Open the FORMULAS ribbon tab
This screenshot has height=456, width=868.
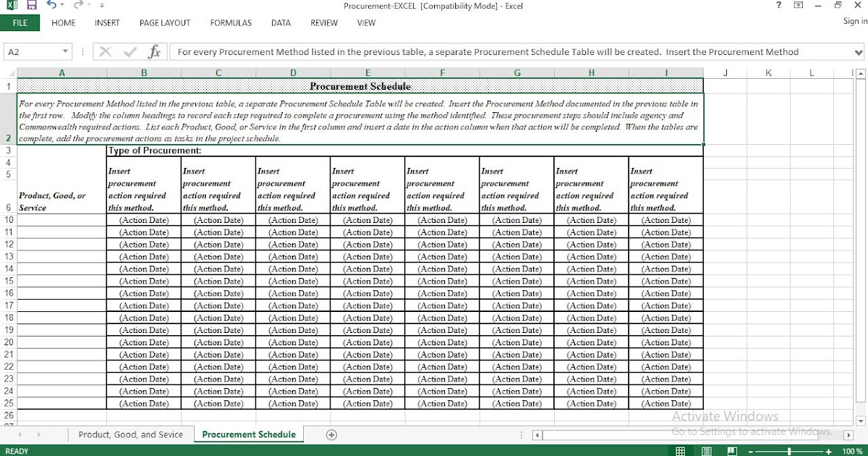(231, 23)
